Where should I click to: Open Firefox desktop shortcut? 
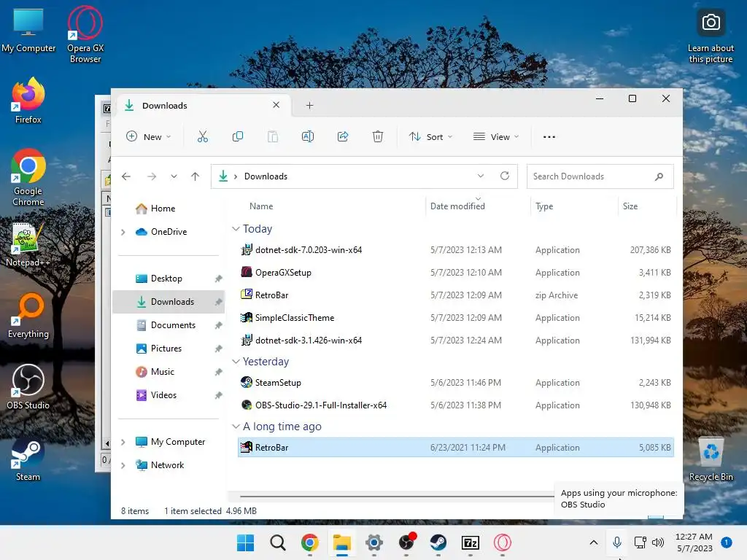click(x=28, y=101)
